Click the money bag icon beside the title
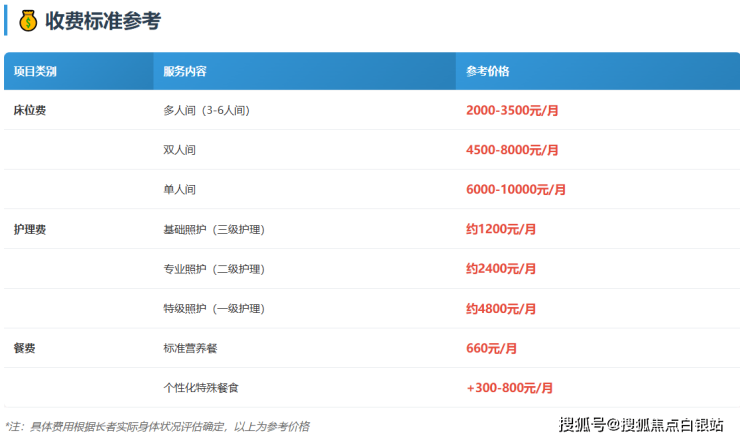This screenshot has height=441, width=740. [28, 20]
